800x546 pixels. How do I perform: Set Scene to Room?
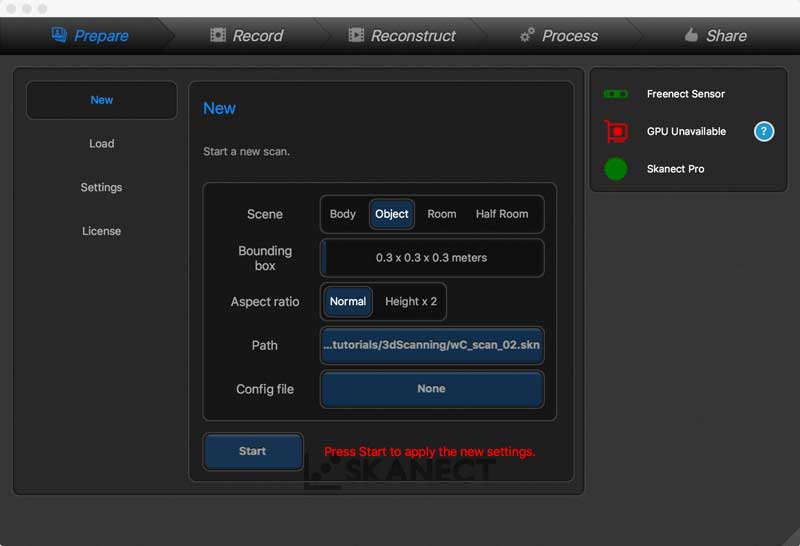442,214
